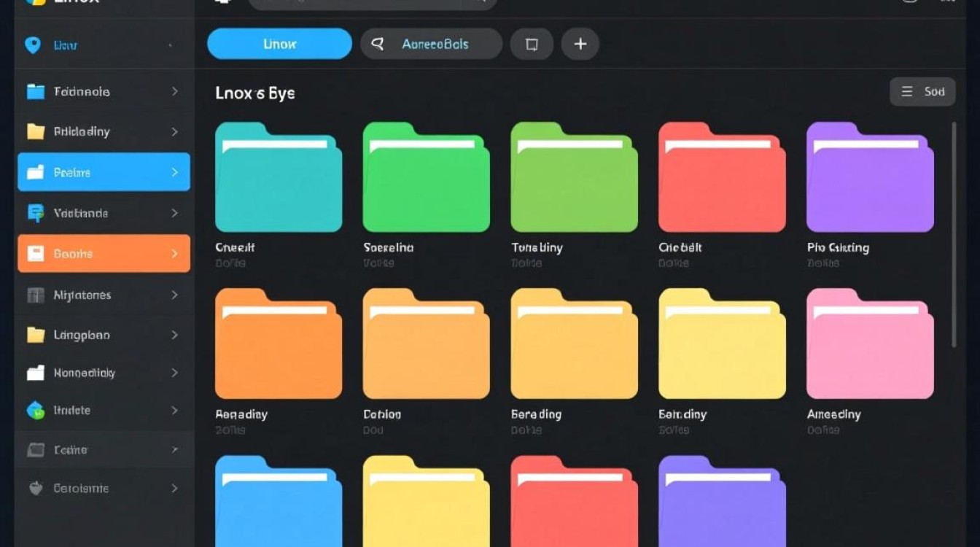980x547 pixels.
Task: Click the blue folder icon beside Fddnnaole
Action: (36, 92)
